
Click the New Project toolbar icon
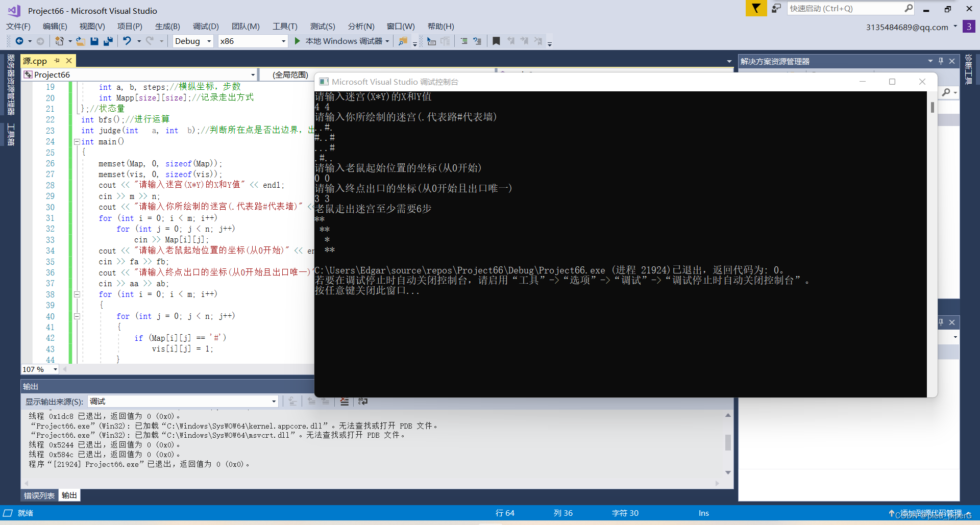tap(59, 41)
